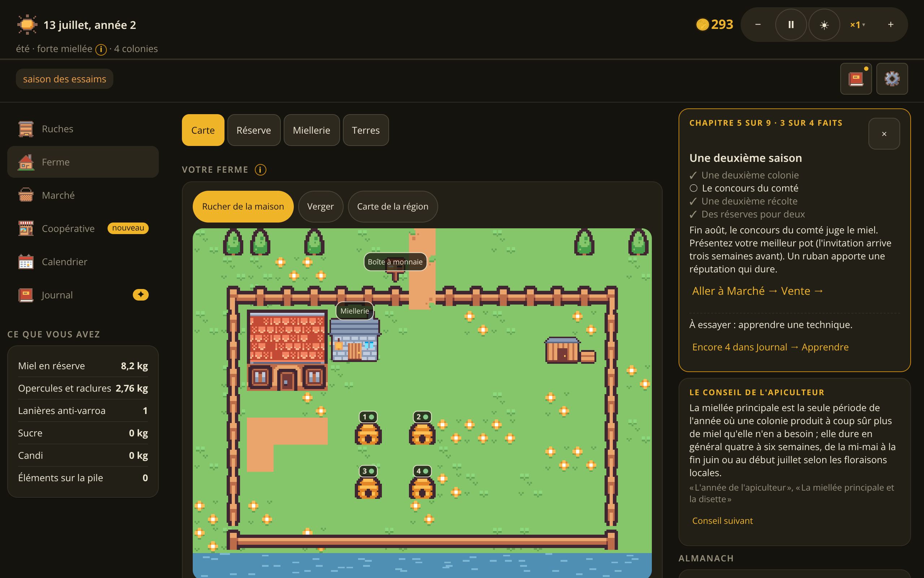This screenshot has height=578, width=924.
Task: Open Ruches in the sidebar
Action: point(83,129)
